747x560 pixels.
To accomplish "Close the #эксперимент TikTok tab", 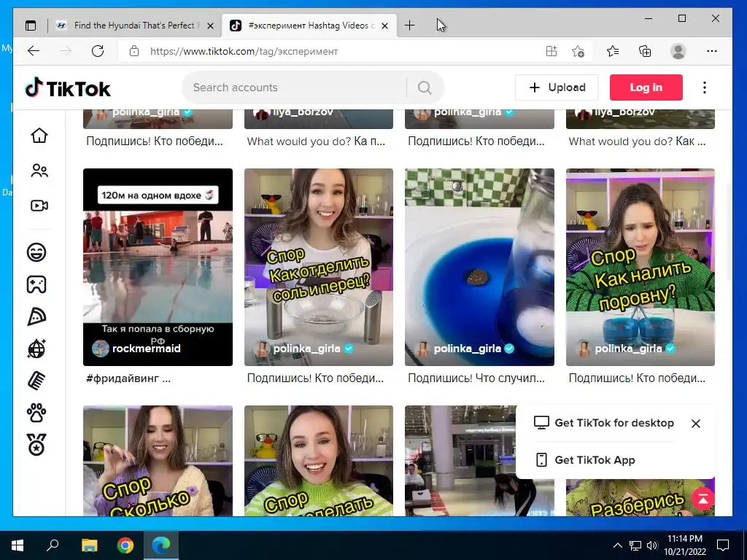I will click(x=385, y=26).
